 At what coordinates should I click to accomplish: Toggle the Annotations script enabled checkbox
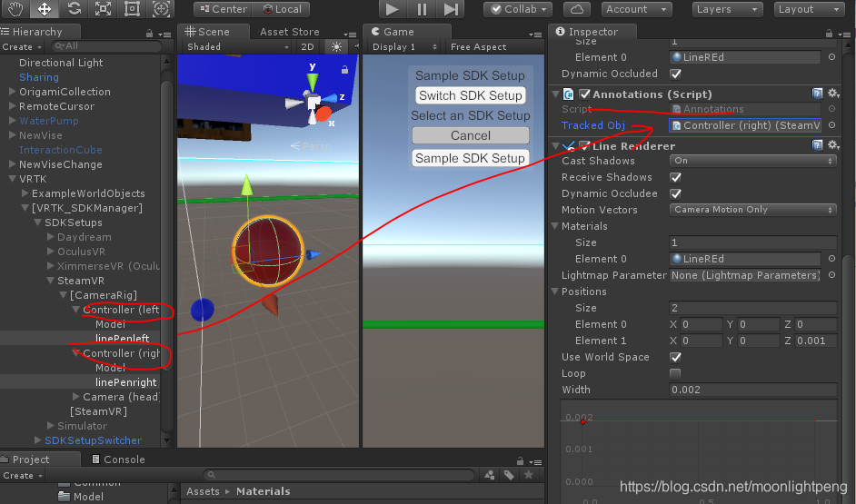point(584,94)
